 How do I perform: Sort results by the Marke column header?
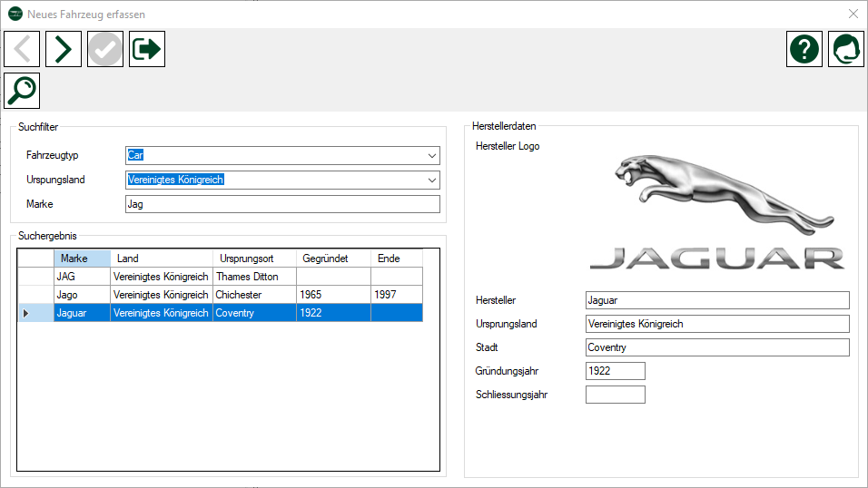pyautogui.click(x=82, y=259)
